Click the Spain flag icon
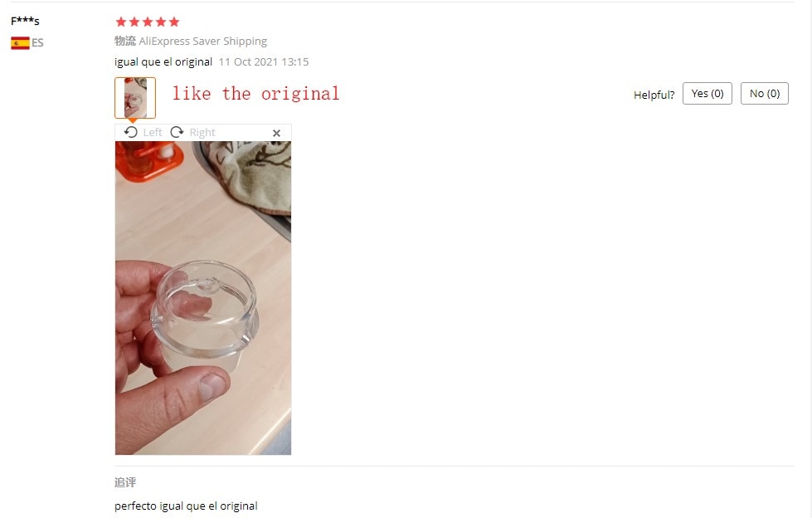The image size is (812, 518). pyautogui.click(x=20, y=43)
